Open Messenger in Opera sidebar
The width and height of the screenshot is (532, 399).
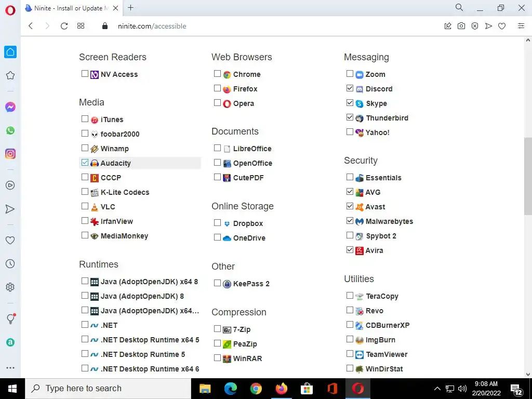(10, 107)
